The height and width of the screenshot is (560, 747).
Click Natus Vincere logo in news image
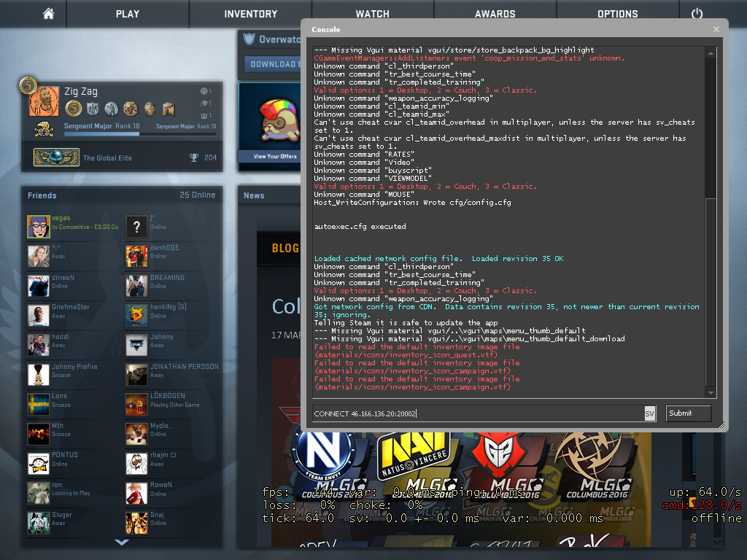coord(414,455)
